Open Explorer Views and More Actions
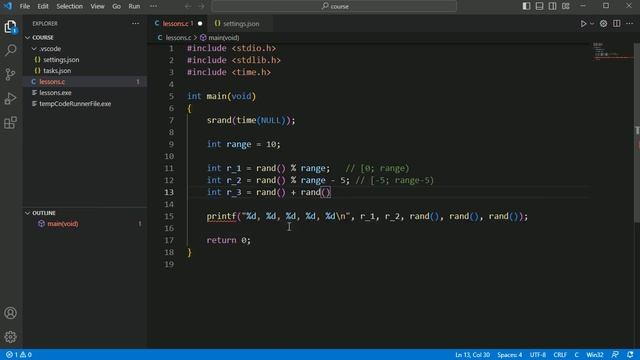The image size is (640, 360). click(136, 24)
